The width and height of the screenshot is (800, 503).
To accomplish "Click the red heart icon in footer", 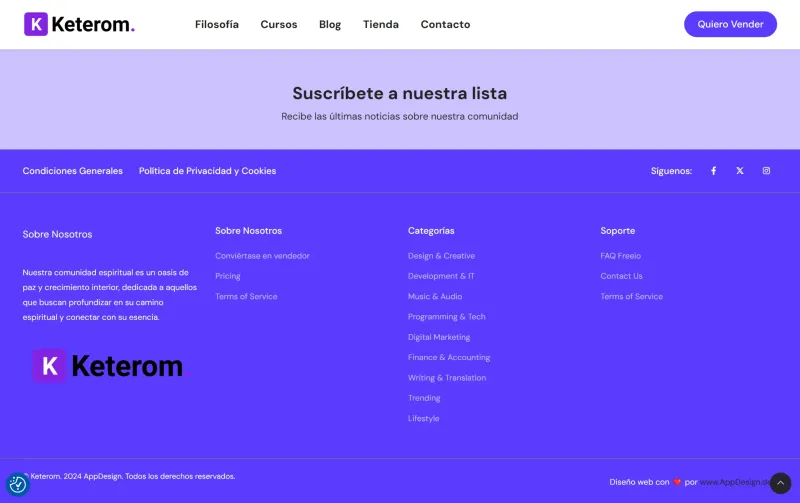I will 677,482.
